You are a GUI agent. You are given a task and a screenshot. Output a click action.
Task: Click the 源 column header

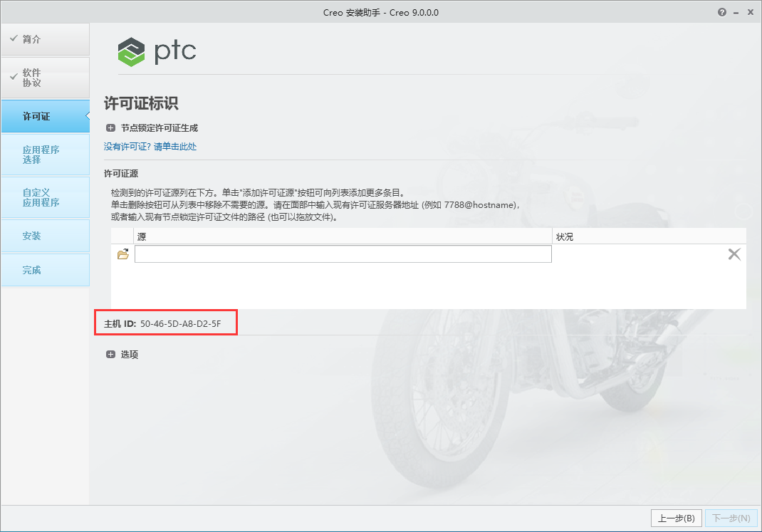coord(343,236)
